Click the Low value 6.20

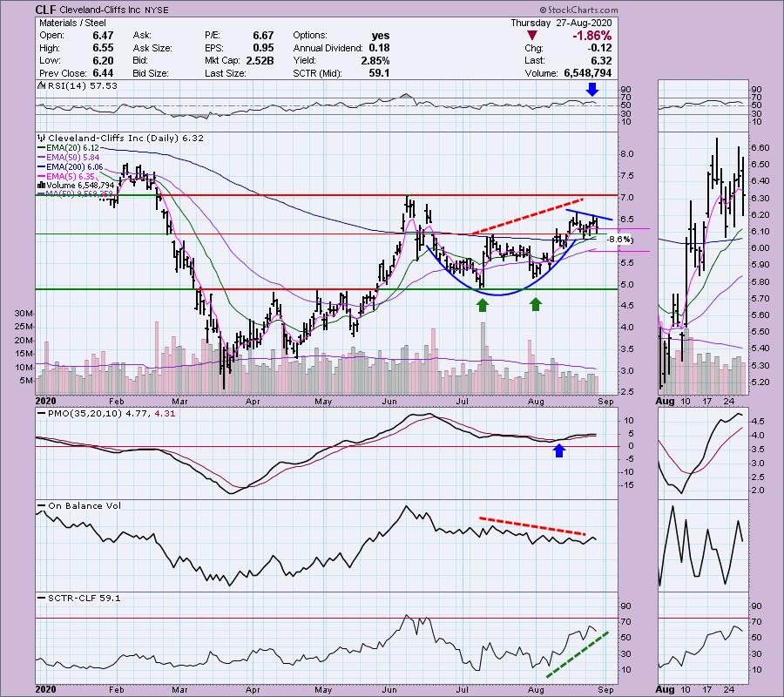coord(103,60)
